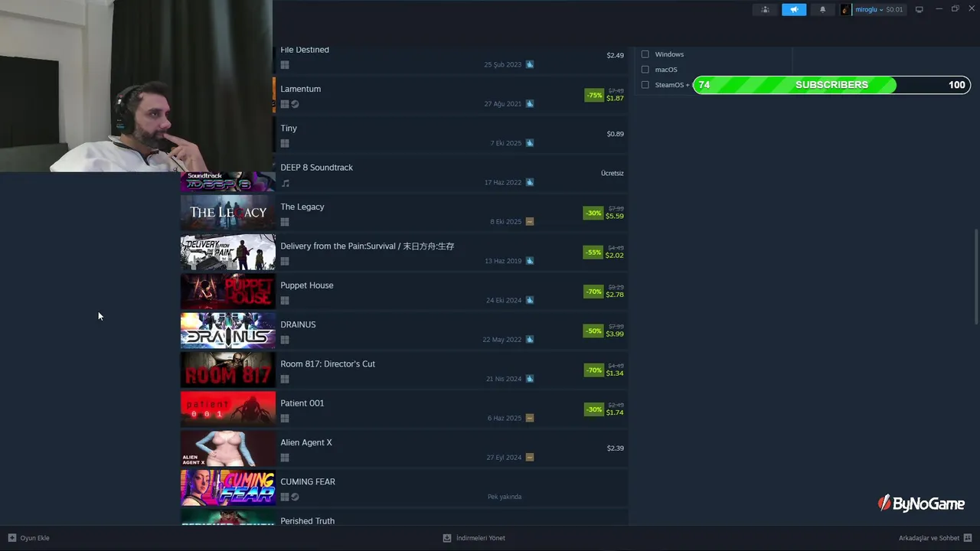Open the File Destined title
This screenshot has height=551, width=980.
tap(305, 50)
